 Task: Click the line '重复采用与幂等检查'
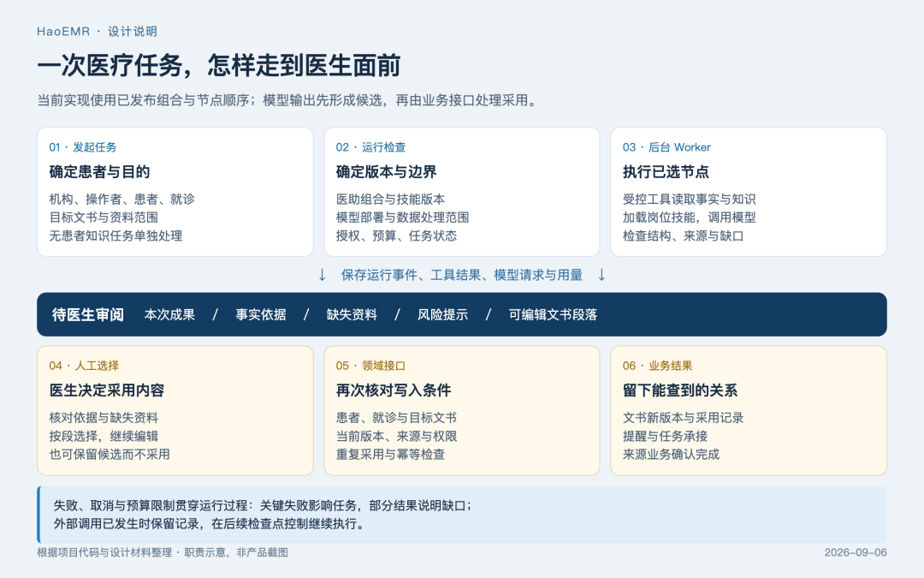391,454
